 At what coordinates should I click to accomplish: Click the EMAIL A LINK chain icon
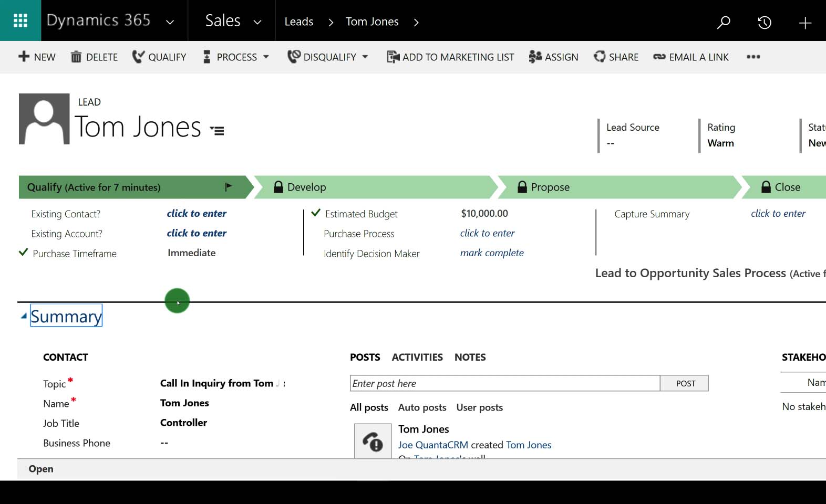[659, 57]
